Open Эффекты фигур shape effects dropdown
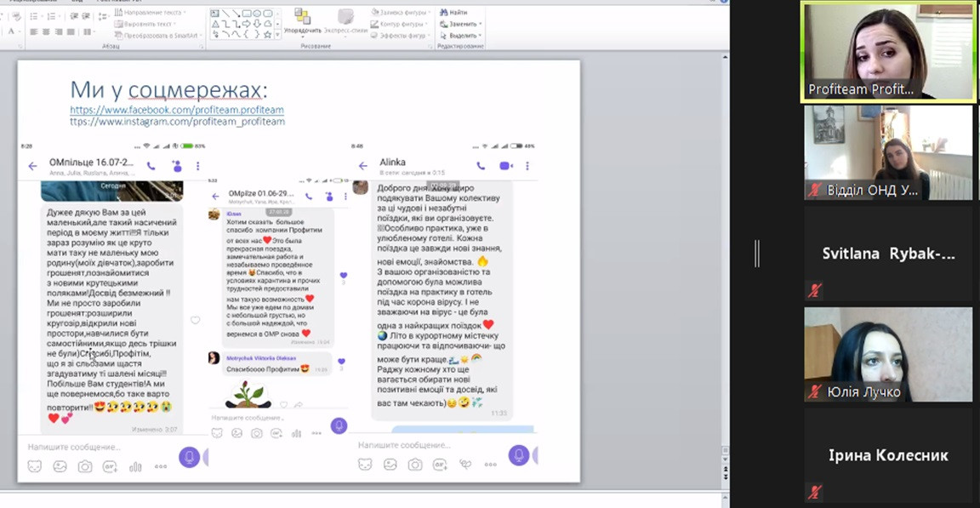The image size is (980, 508). 400,36
